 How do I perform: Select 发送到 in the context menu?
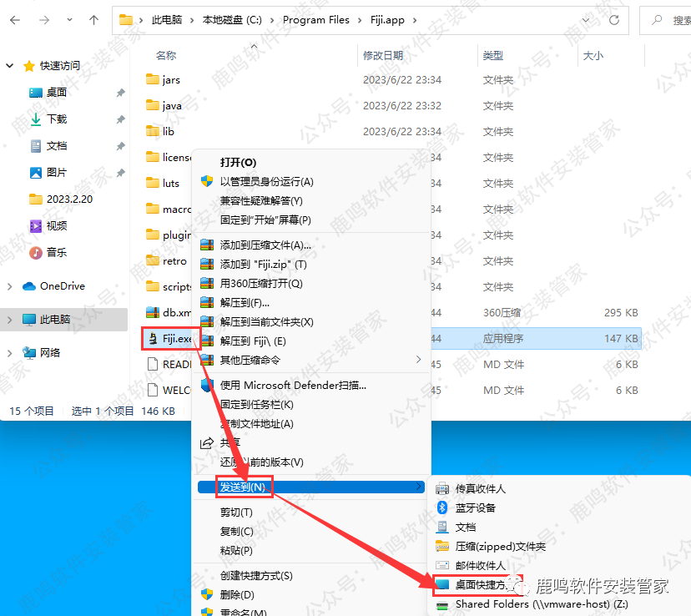coord(242,485)
